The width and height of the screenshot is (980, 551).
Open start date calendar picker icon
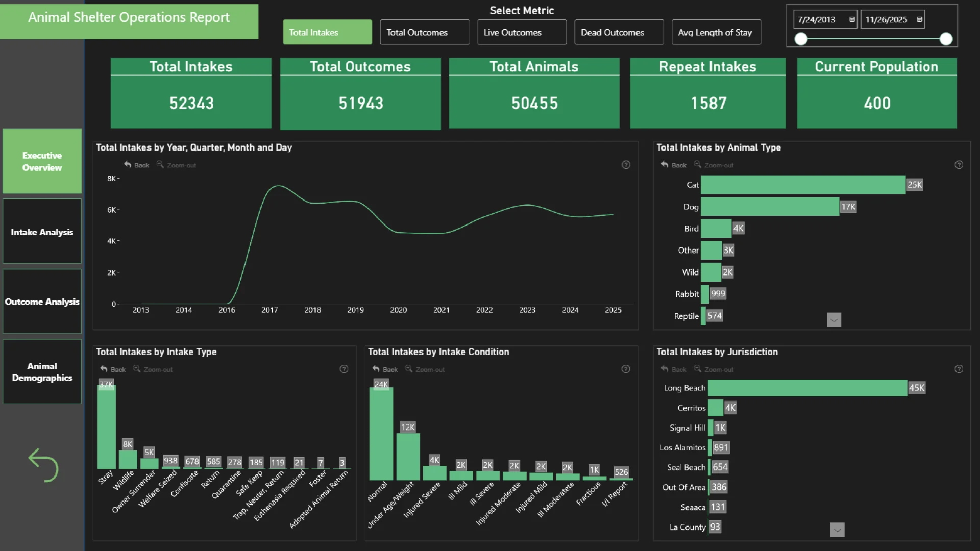click(852, 19)
